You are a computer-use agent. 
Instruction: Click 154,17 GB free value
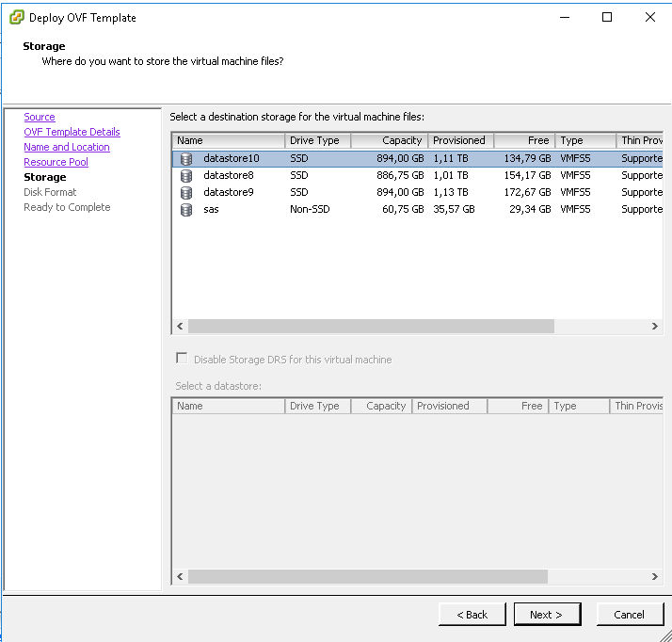coord(527,175)
